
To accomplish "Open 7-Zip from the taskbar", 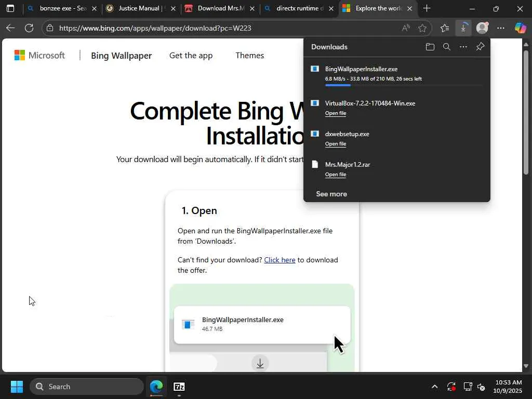I will 179,387.
